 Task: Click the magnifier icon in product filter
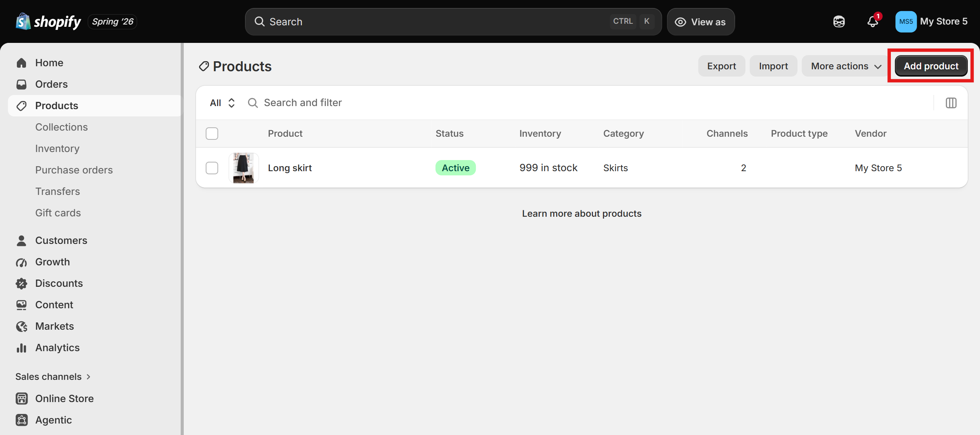(253, 103)
